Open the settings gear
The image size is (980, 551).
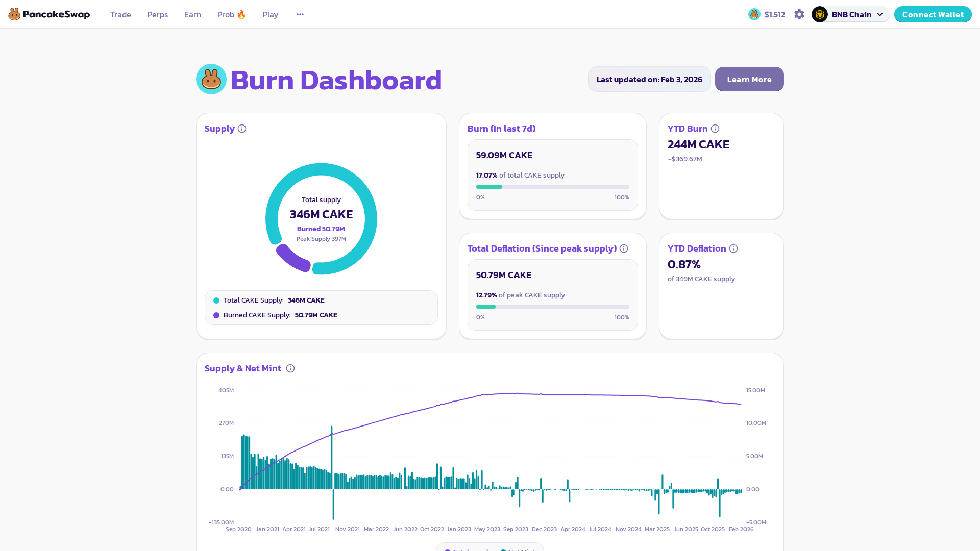(x=799, y=14)
